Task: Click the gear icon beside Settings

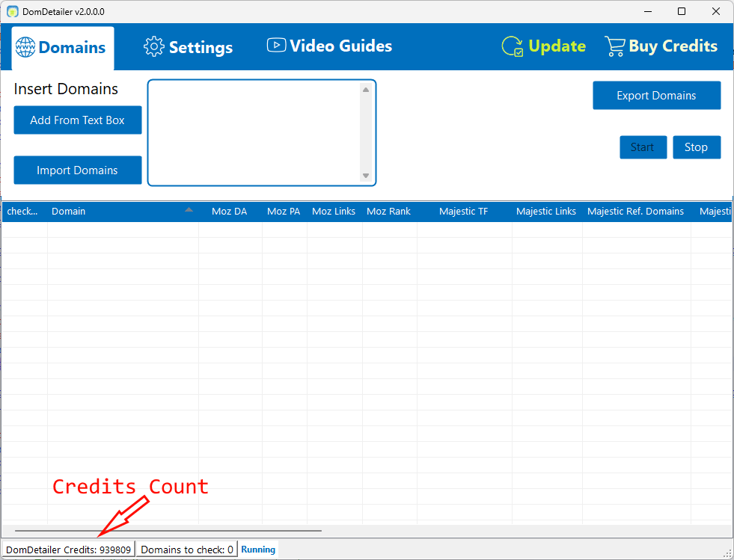Action: point(153,46)
